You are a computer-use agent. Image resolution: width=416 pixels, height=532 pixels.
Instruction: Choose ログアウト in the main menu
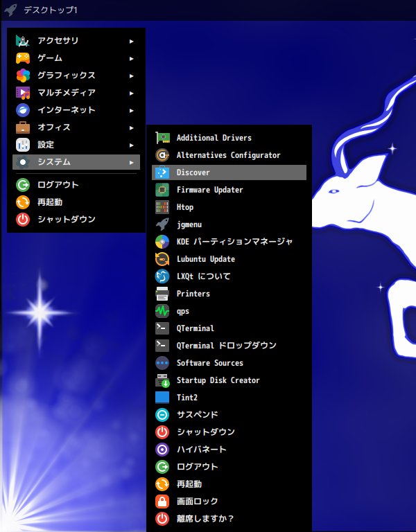(76, 185)
